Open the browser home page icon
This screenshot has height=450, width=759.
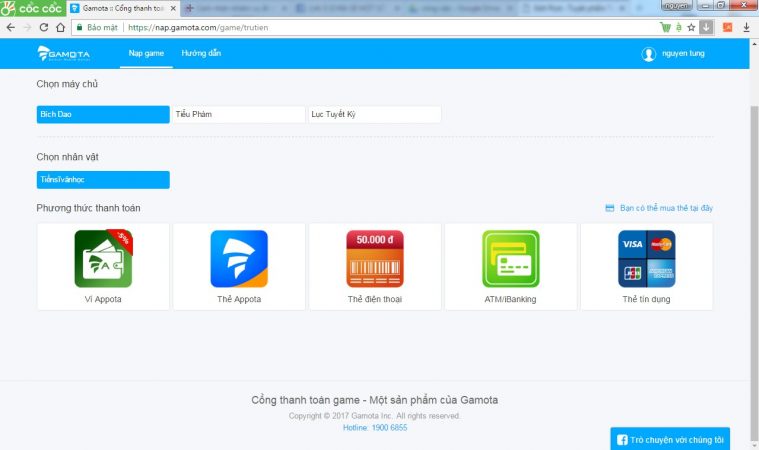pos(60,28)
